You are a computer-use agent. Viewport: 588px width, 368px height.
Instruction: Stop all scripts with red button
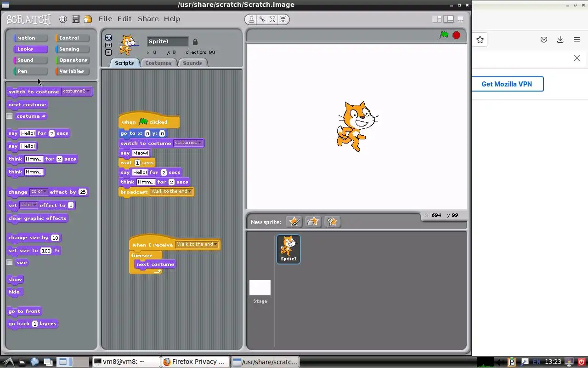[456, 35]
